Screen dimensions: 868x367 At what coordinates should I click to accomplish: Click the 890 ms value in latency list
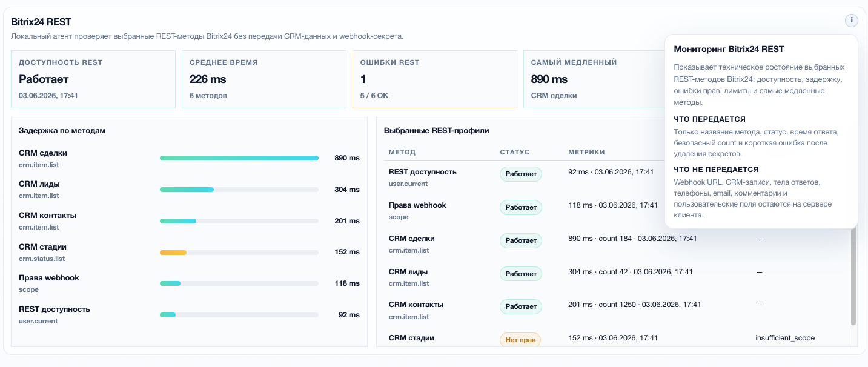(347, 158)
